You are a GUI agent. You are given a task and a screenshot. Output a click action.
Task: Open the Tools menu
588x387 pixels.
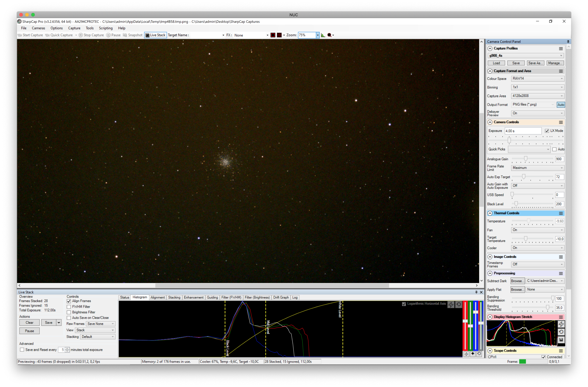coord(90,28)
